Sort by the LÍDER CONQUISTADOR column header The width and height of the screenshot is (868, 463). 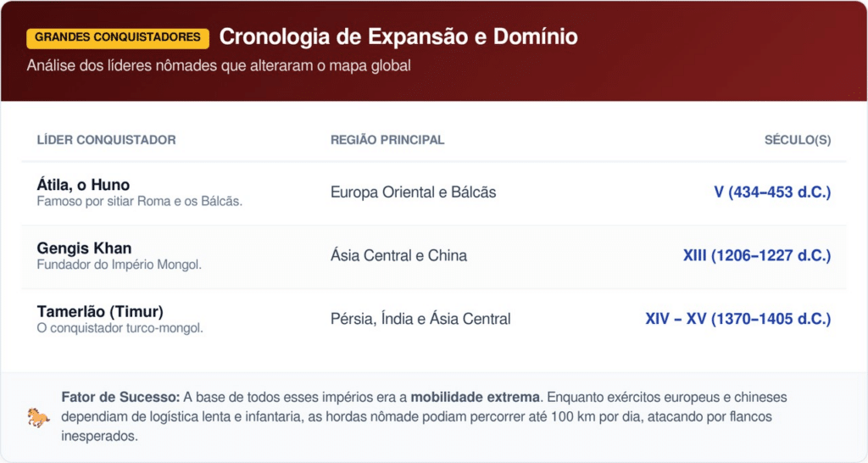107,140
